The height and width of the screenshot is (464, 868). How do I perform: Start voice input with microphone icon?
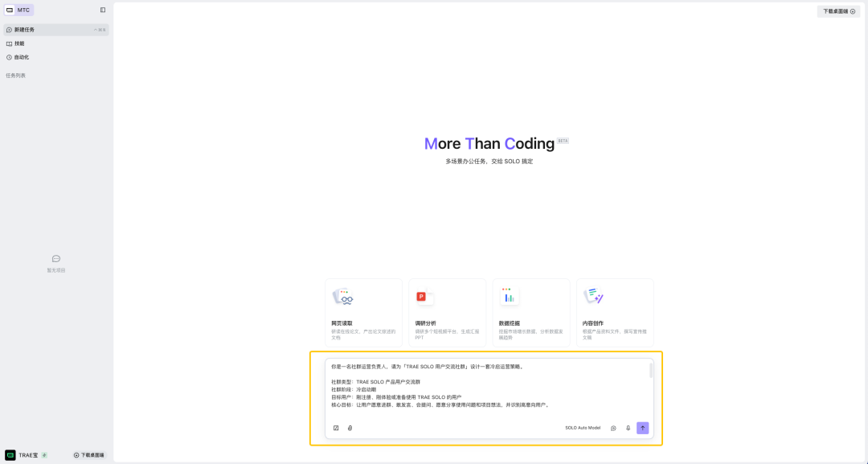coord(628,428)
